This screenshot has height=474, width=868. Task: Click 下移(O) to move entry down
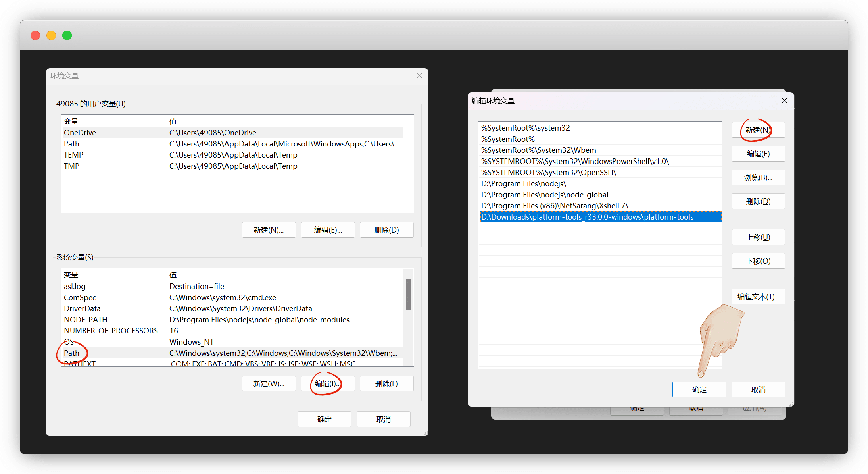point(758,261)
